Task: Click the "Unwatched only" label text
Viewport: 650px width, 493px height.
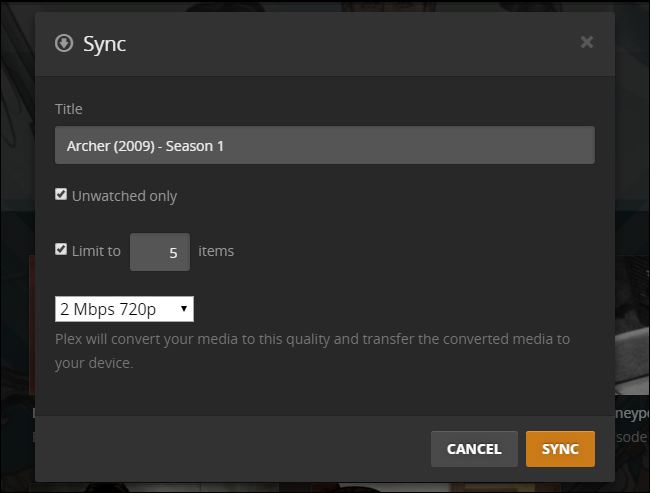Action: pos(124,196)
